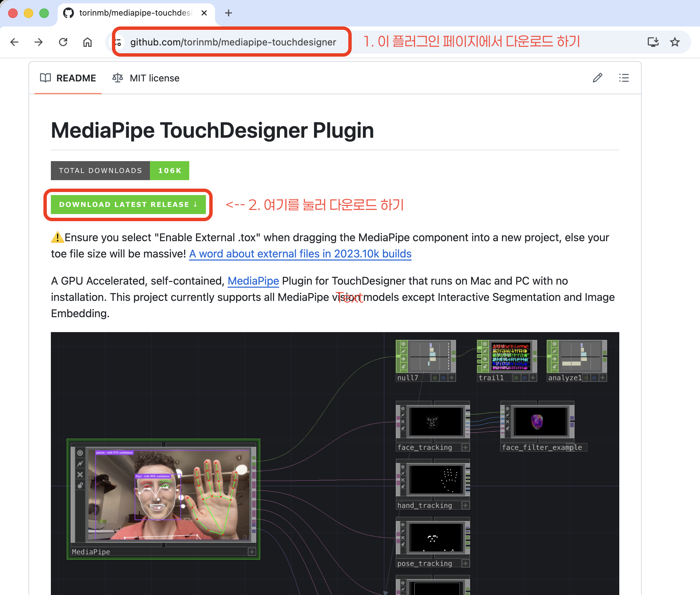Maximize the browser window
This screenshot has width=700, height=595.
tap(44, 13)
